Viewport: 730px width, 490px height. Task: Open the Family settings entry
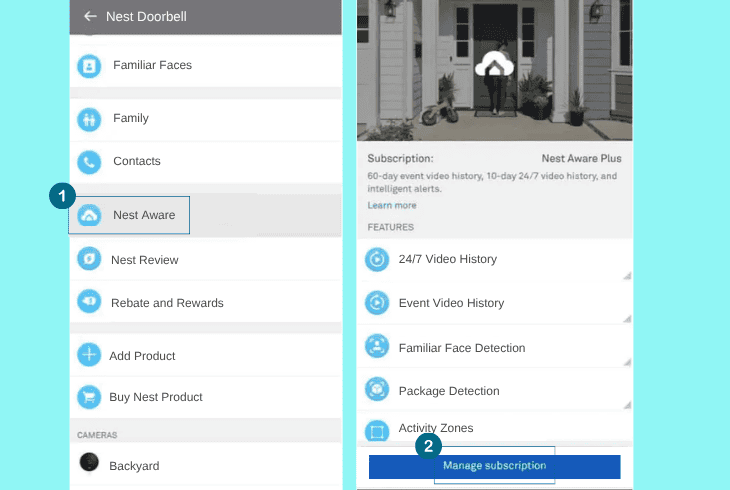click(205, 119)
